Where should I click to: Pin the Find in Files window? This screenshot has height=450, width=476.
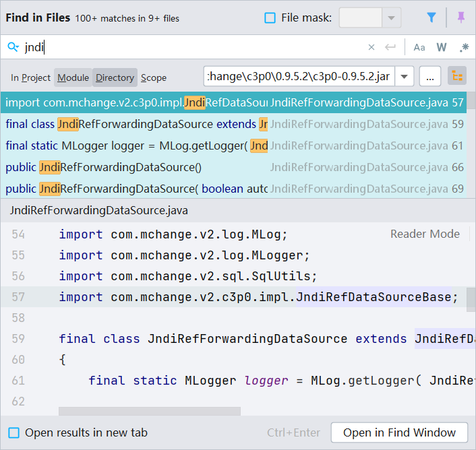[x=461, y=18]
